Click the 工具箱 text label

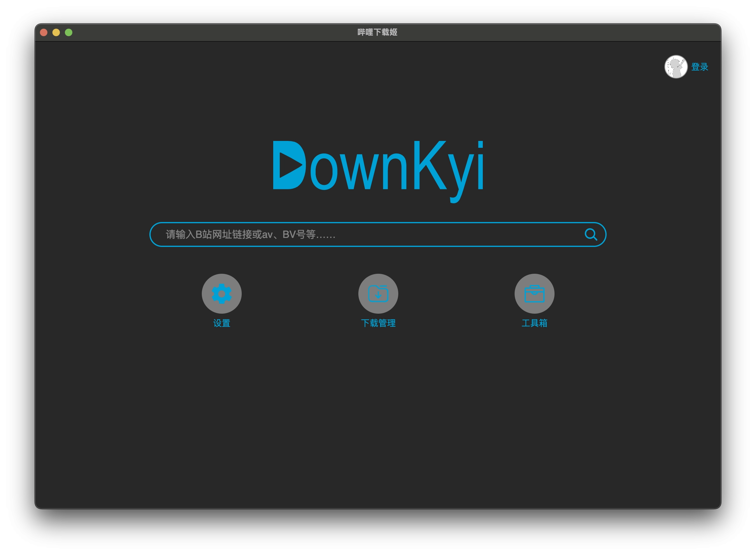coord(534,323)
